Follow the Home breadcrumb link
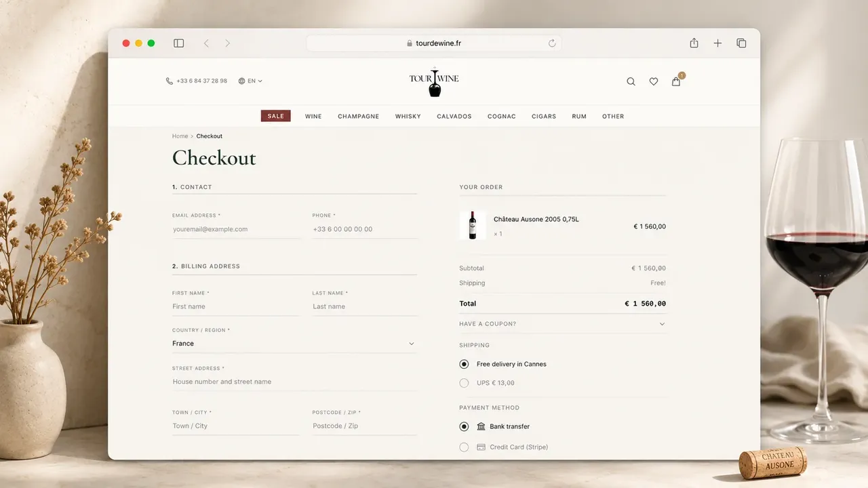This screenshot has height=488, width=868. [180, 136]
